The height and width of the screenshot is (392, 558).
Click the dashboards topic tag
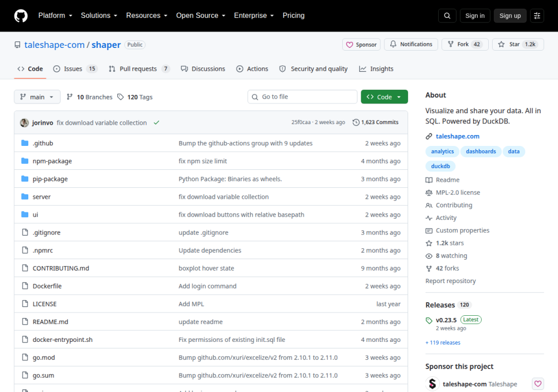click(481, 151)
